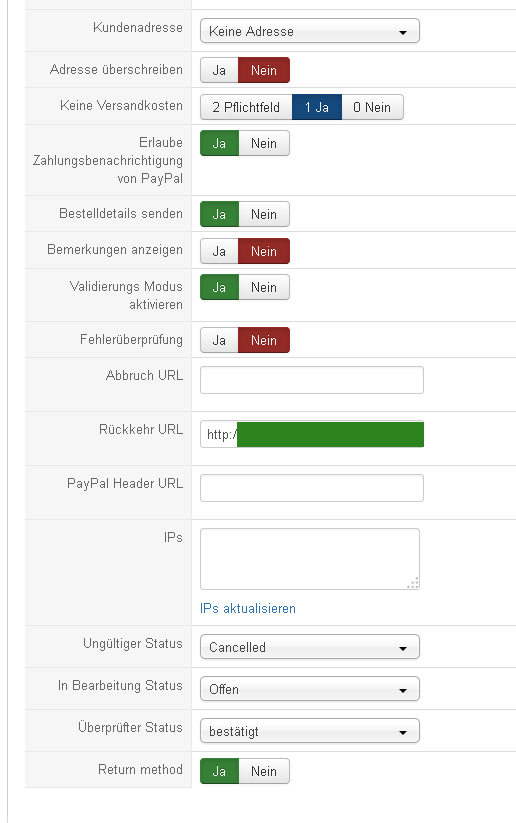Enable Fehlerüberprüfung by choosing Ja
This screenshot has height=823, width=516.
click(x=219, y=340)
